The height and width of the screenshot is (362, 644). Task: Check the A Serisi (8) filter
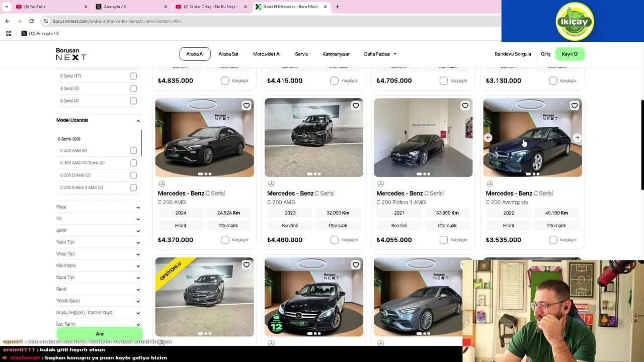133,88
